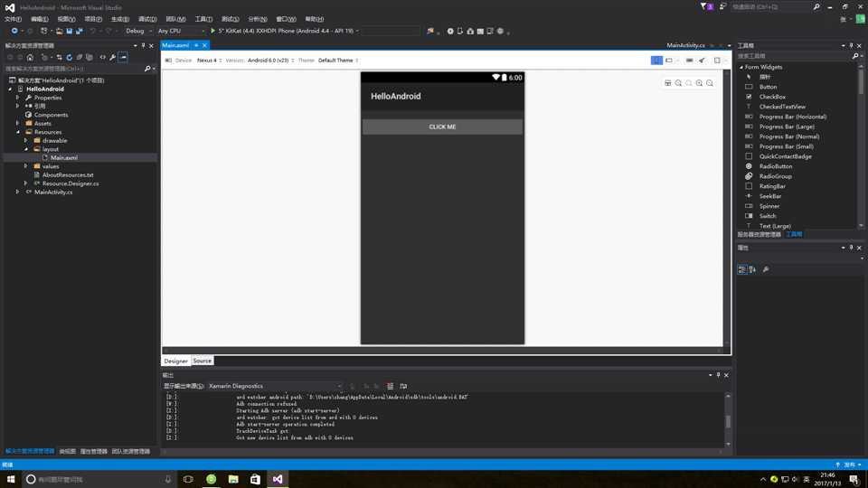
Task: Click the Save All toolbar icon
Action: click(80, 31)
